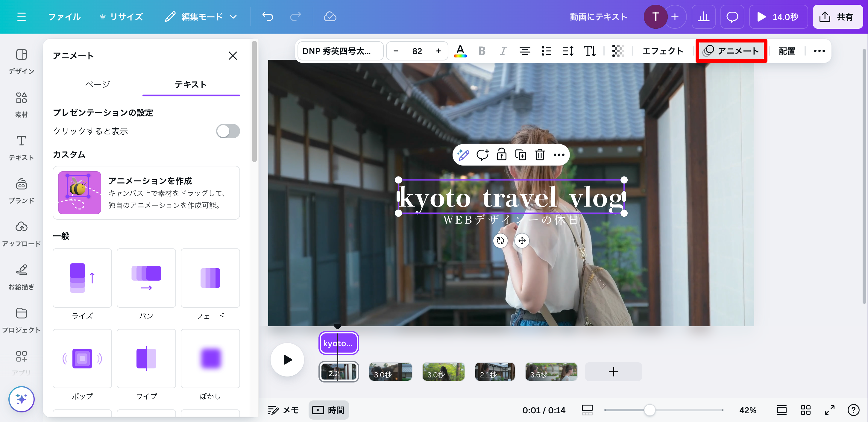Add comment from floating toolbar
This screenshot has height=422, width=868.
tap(482, 155)
